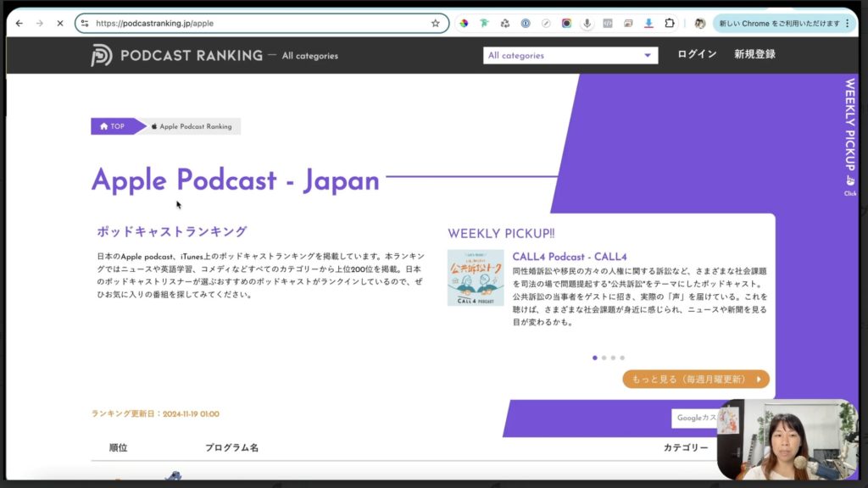Click the Apple Podcast Ranking breadcrumb
This screenshot has width=868, height=488.
[192, 126]
